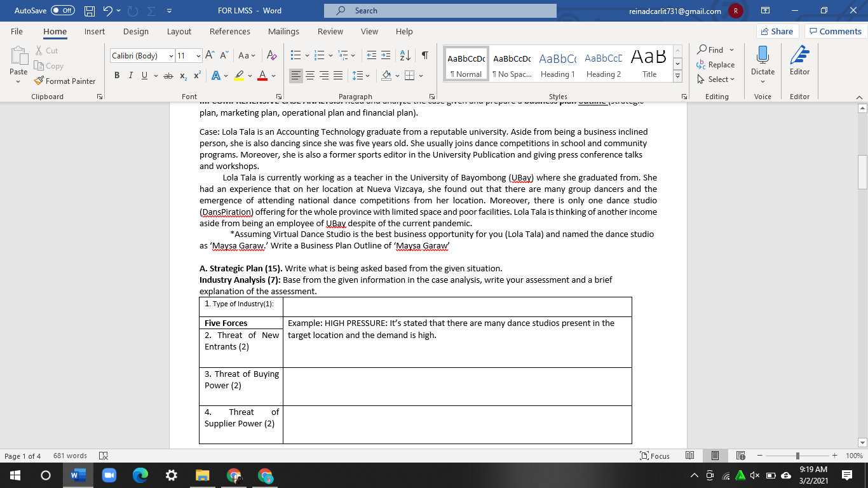
Task: Select the Format Painter tool
Action: point(65,81)
